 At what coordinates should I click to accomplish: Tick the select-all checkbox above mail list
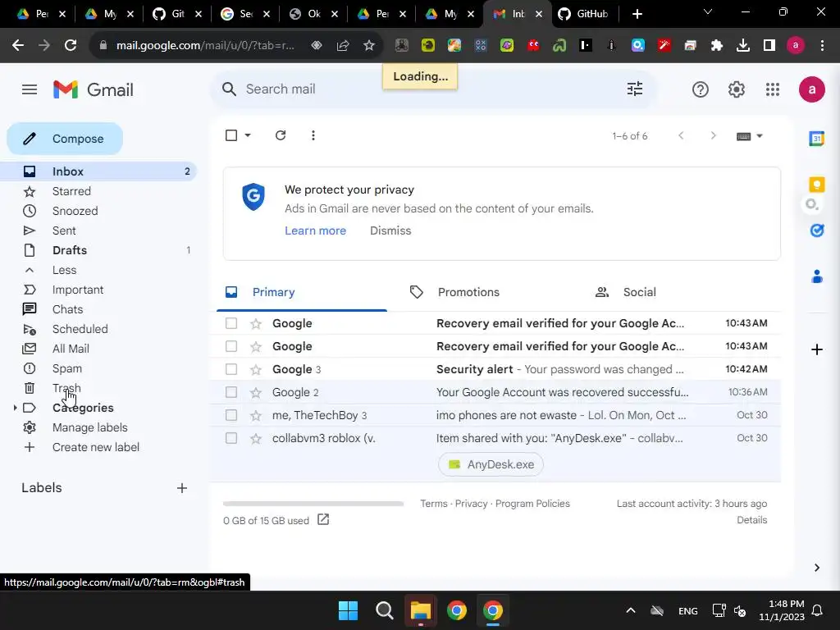pyautogui.click(x=231, y=135)
